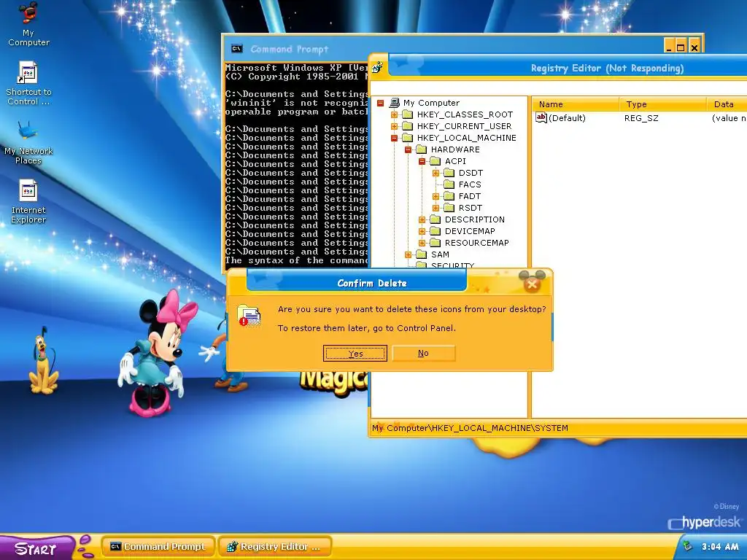Viewport: 747px width, 560px height.
Task: Click the REG_SZ type cell
Action: [641, 118]
